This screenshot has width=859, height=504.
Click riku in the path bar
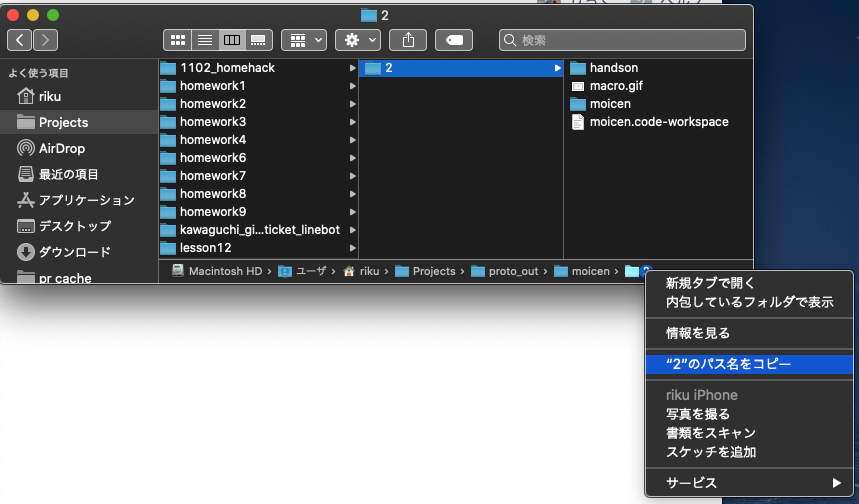[x=361, y=271]
